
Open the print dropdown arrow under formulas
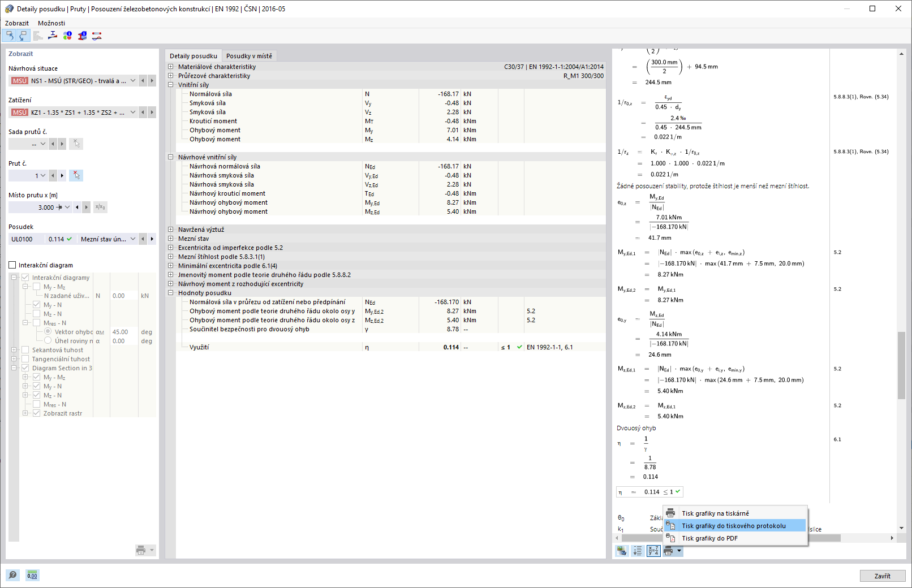point(679,551)
